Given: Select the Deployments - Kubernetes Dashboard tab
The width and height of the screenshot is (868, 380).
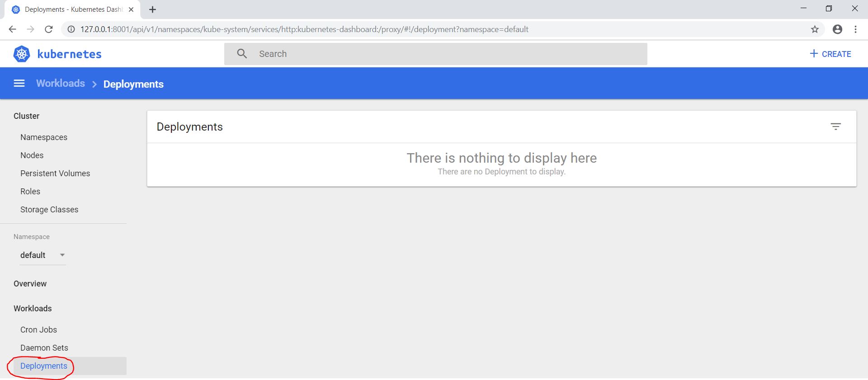Looking at the screenshot, I should click(x=72, y=9).
